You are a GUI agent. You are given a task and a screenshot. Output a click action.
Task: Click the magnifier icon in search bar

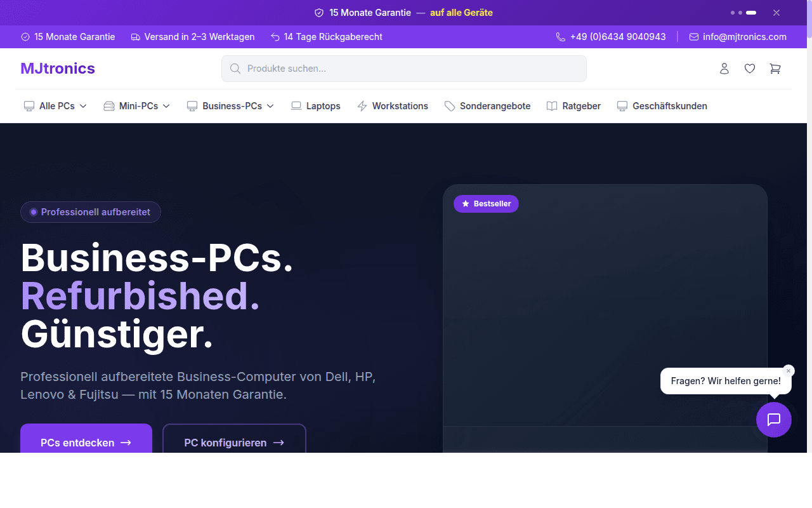235,68
